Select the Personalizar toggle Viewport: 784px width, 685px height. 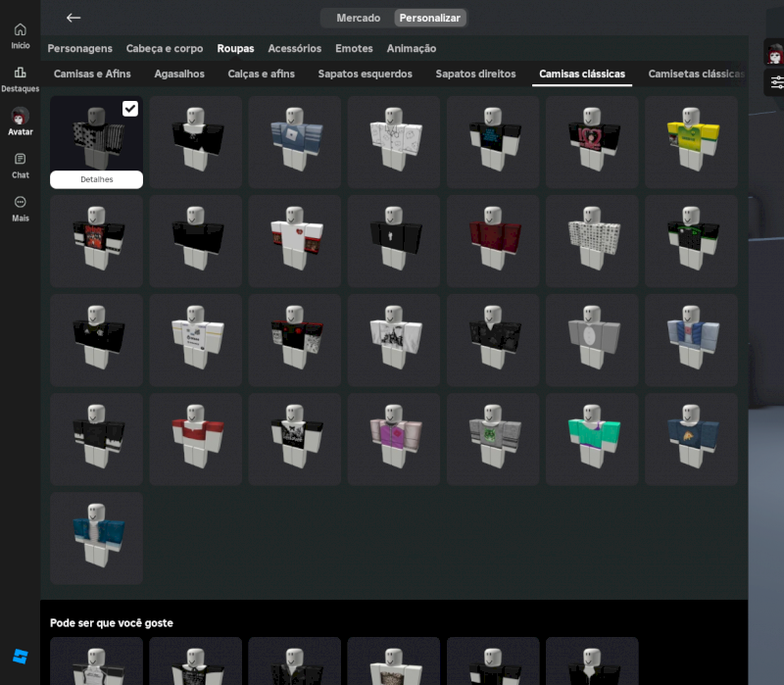pos(429,18)
